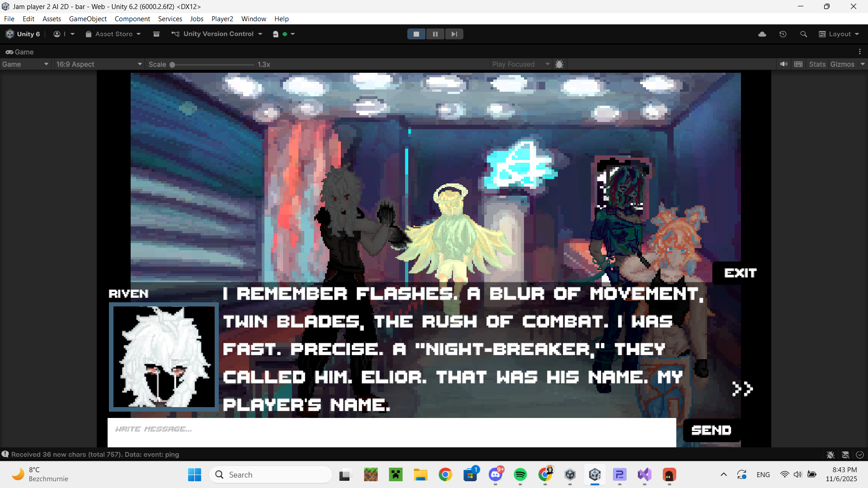Open the undo history icon
The width and height of the screenshot is (868, 488).
tap(783, 34)
